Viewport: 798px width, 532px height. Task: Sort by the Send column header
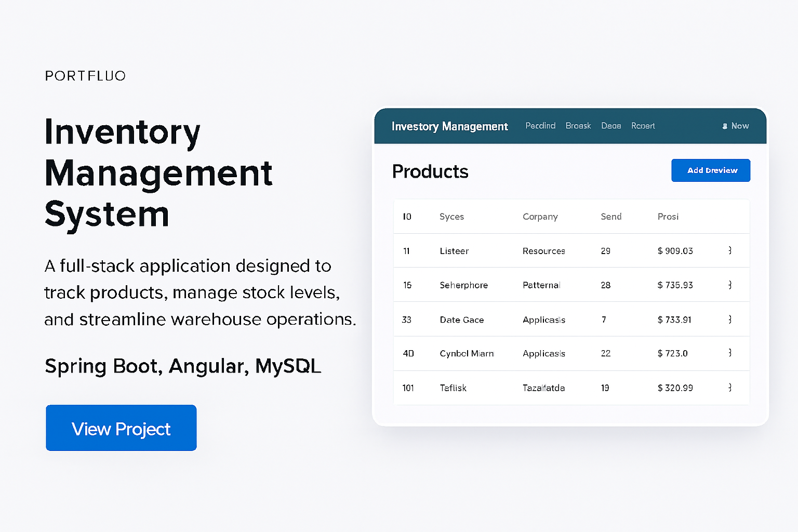[611, 217]
